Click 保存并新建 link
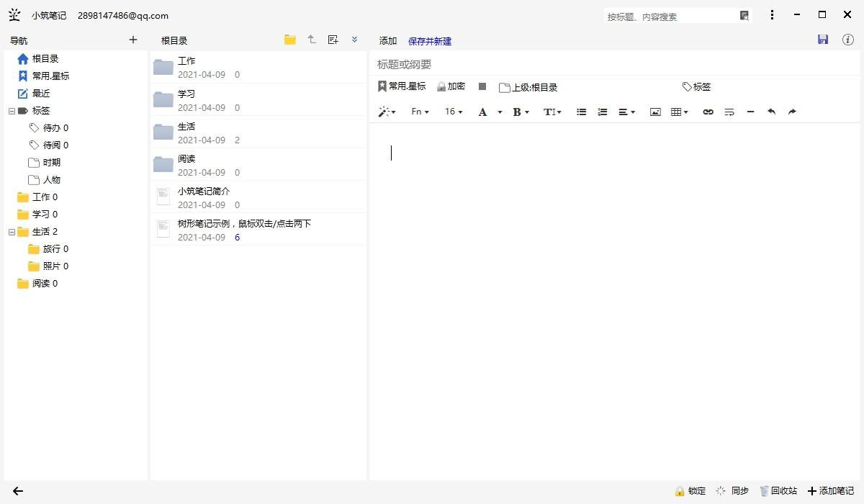Viewport: 864px width, 504px height. tap(430, 41)
